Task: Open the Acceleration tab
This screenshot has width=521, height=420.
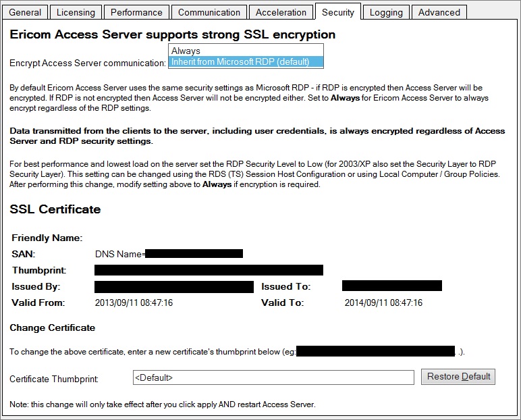Action: click(x=281, y=12)
